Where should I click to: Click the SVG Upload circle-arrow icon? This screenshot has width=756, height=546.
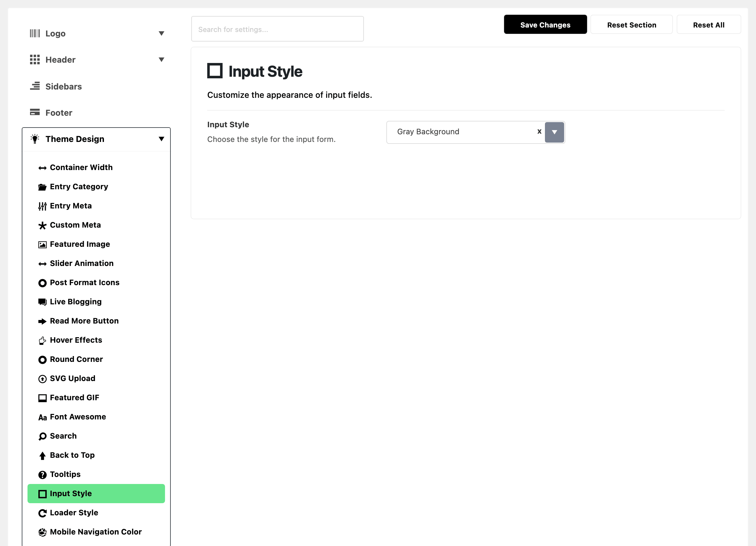(x=42, y=379)
